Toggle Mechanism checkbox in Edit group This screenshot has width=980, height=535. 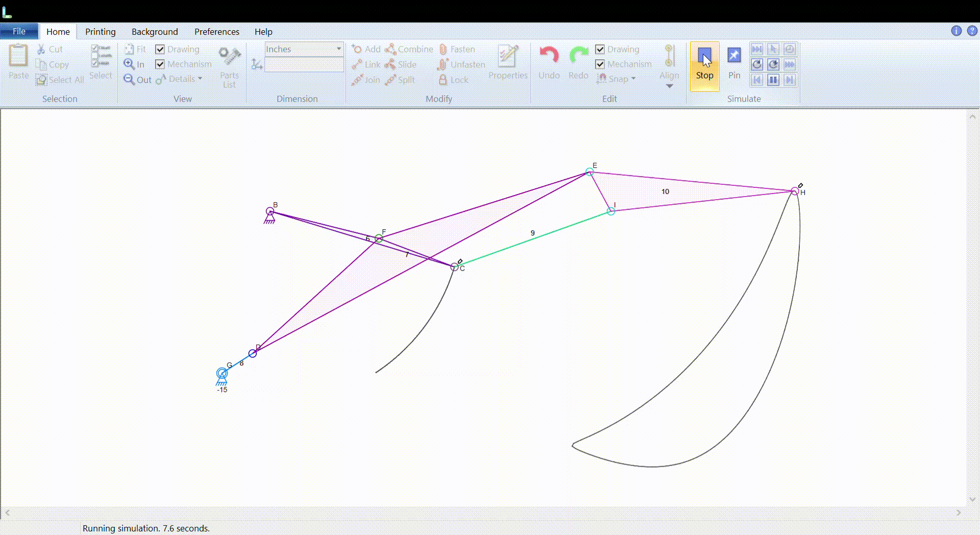coord(600,64)
